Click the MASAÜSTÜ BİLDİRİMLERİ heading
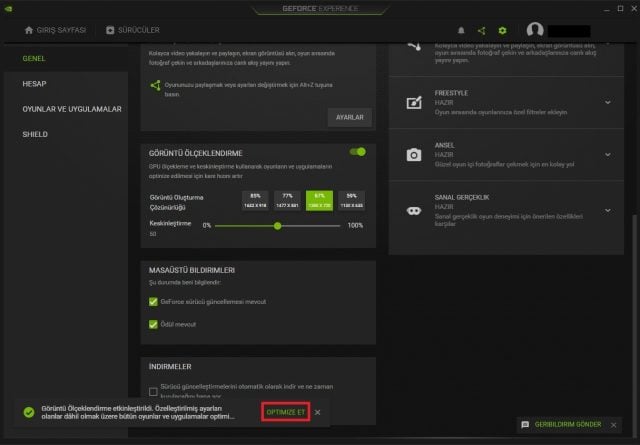640x445 pixels. coord(191,270)
